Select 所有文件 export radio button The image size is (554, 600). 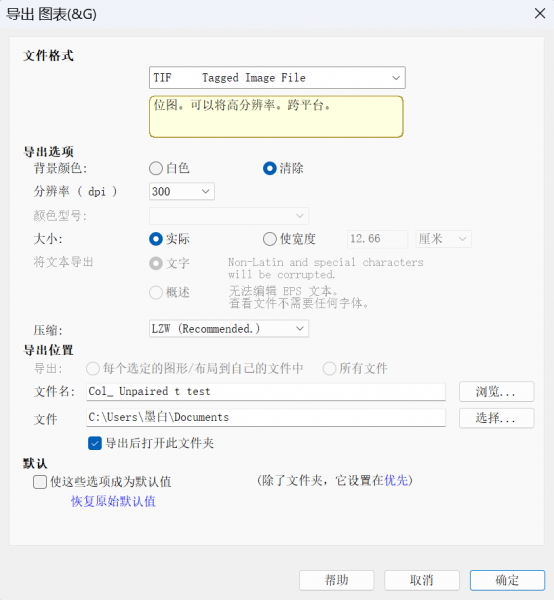[x=329, y=369]
